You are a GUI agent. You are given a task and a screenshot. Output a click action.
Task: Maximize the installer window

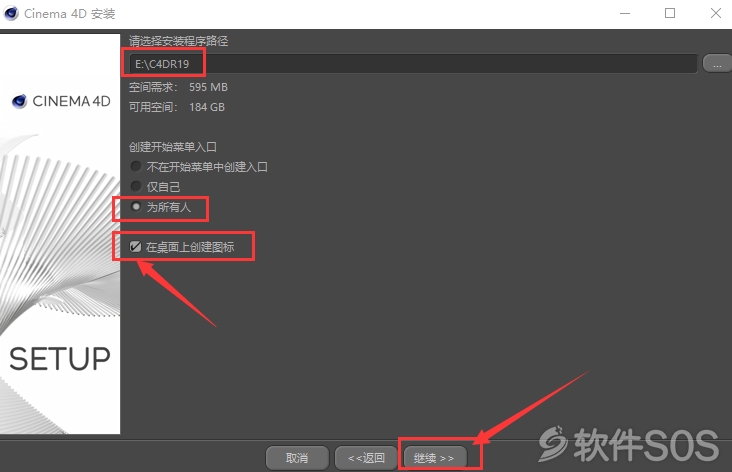670,14
